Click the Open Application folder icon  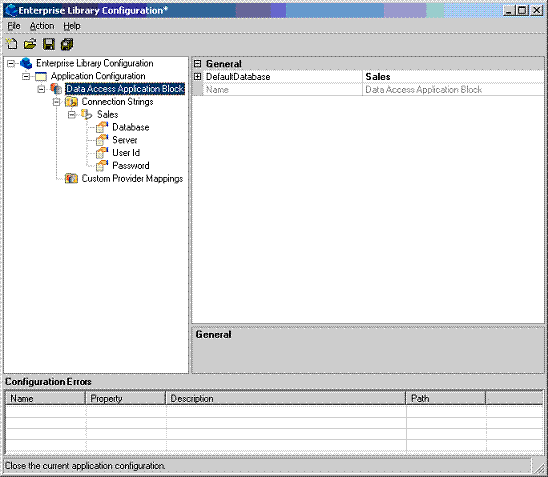[x=30, y=44]
